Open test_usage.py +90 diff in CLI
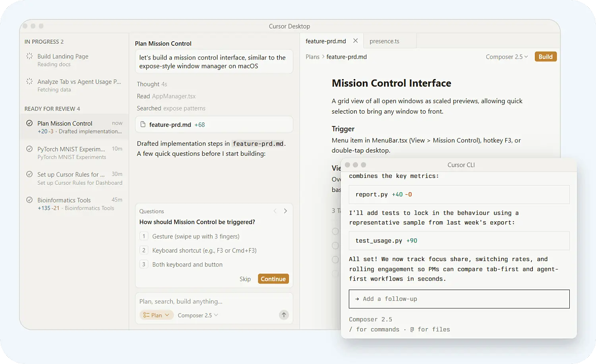596x364 pixels. (459, 240)
